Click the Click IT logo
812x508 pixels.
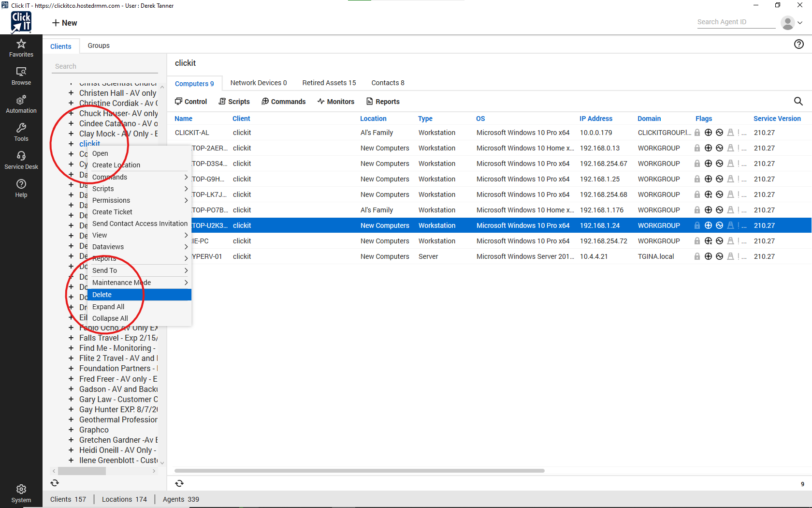(x=21, y=22)
